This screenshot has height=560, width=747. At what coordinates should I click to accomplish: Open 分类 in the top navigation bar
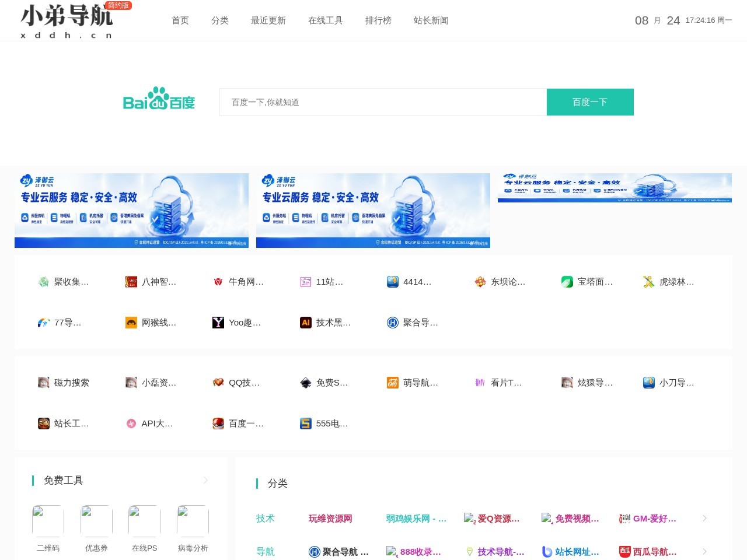220,20
